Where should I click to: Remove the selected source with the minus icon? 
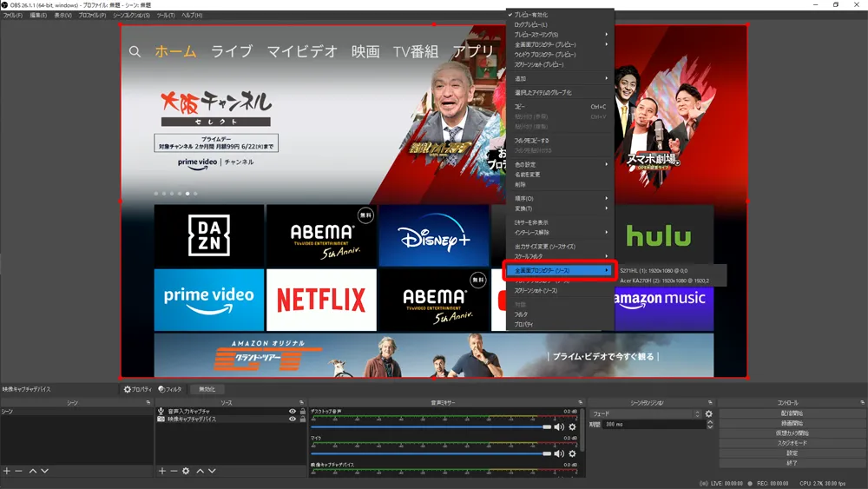click(174, 471)
